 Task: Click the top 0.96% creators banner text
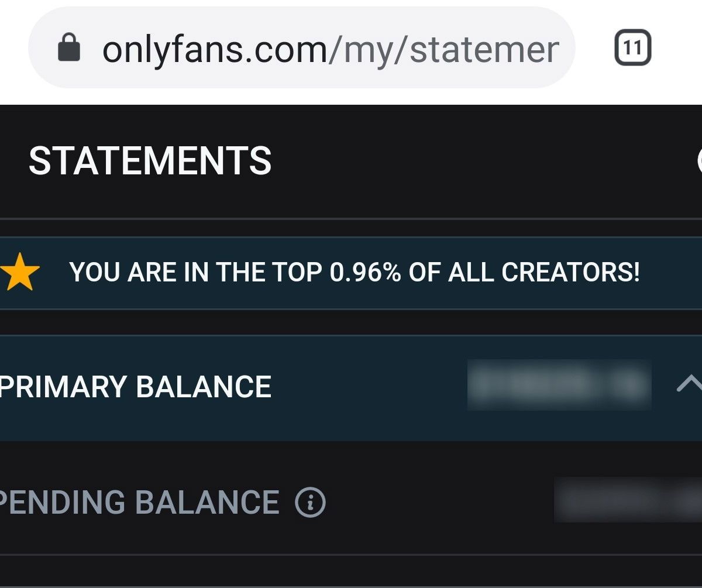tap(354, 273)
